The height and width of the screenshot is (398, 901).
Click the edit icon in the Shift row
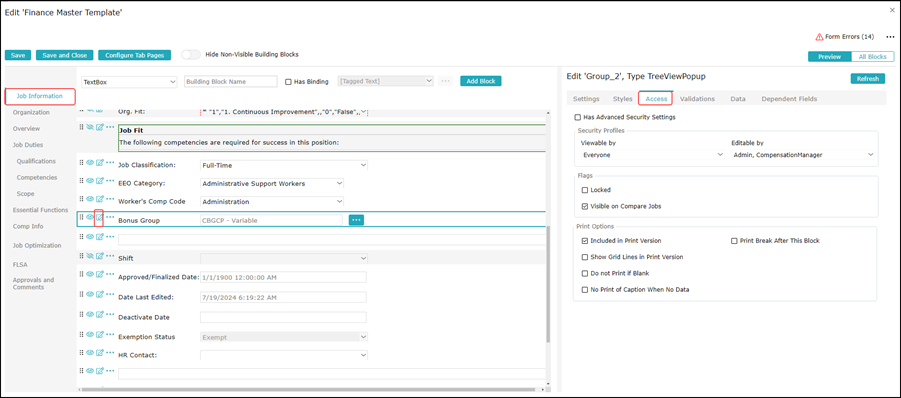tap(99, 256)
